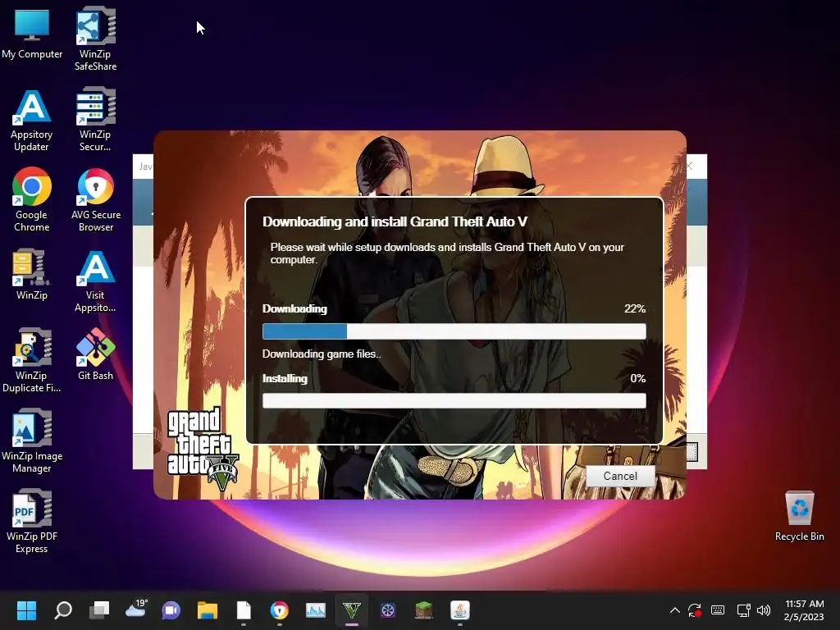Open My Computer desktop icon
Image resolution: width=840 pixels, height=630 pixels.
tap(32, 34)
